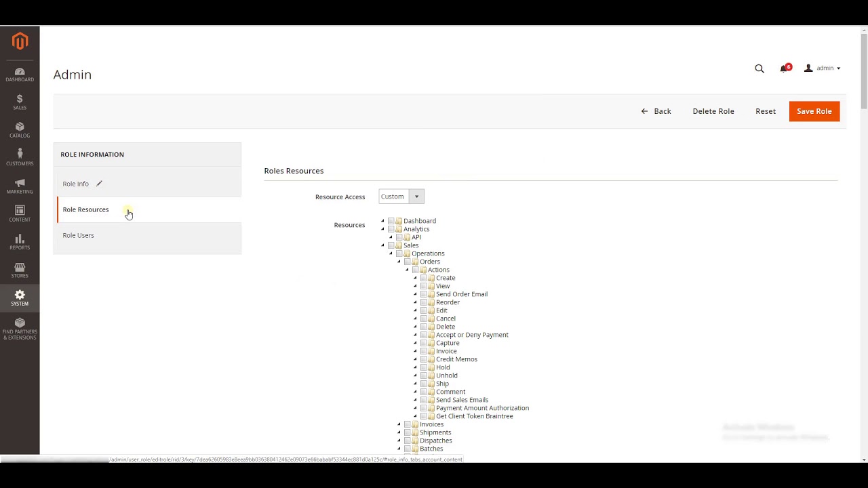The width and height of the screenshot is (868, 488).
Task: Select the Send Sales Emails item
Action: pyautogui.click(x=462, y=400)
